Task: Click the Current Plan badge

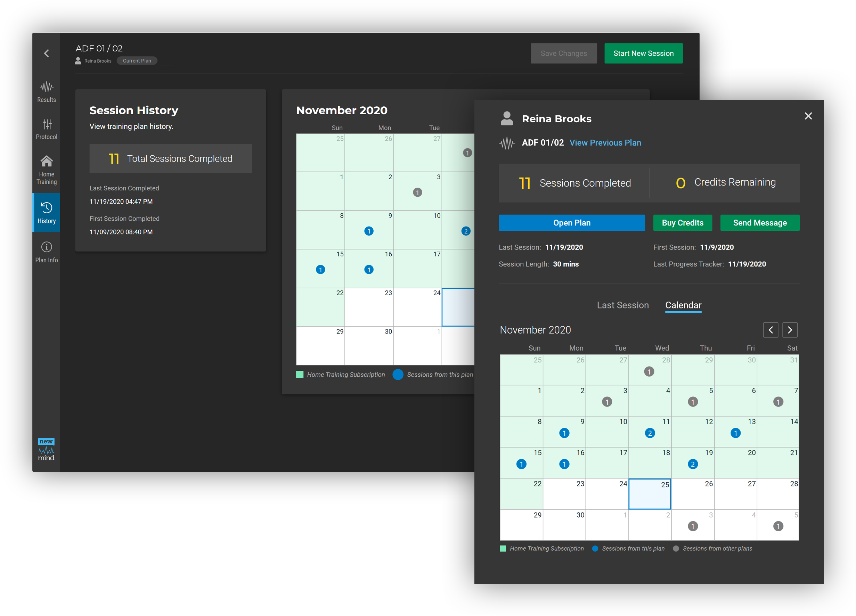Action: tap(137, 60)
